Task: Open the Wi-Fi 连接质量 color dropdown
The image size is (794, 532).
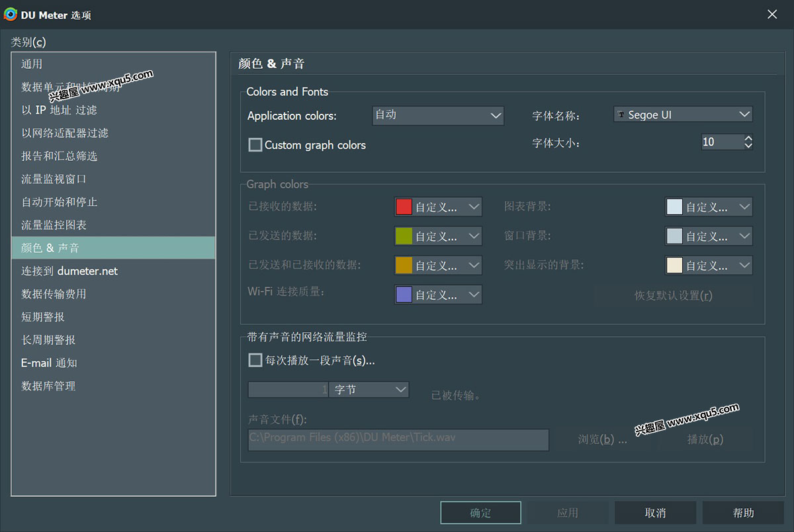Action: point(438,294)
